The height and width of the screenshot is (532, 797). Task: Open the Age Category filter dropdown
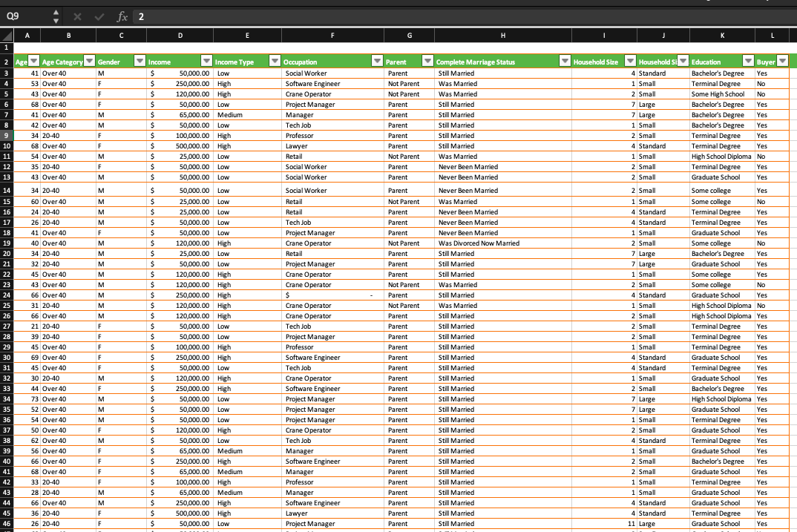pos(90,61)
